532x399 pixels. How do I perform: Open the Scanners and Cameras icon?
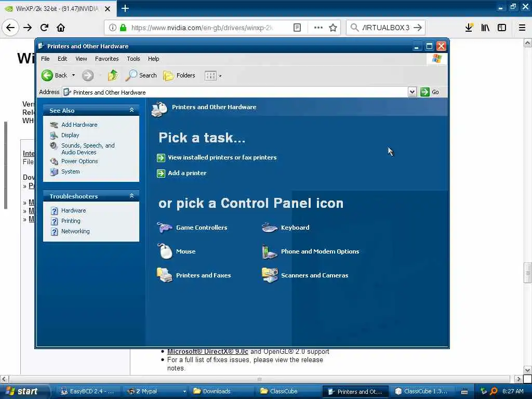pyautogui.click(x=305, y=275)
